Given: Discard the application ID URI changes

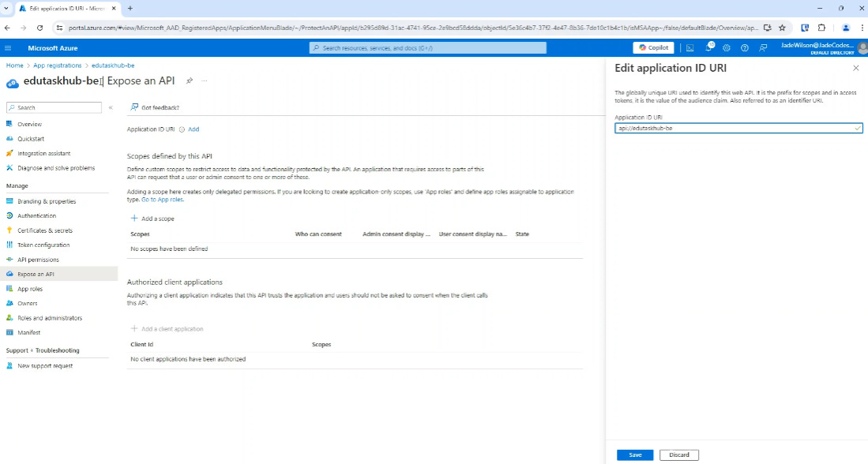Looking at the screenshot, I should pos(678,455).
